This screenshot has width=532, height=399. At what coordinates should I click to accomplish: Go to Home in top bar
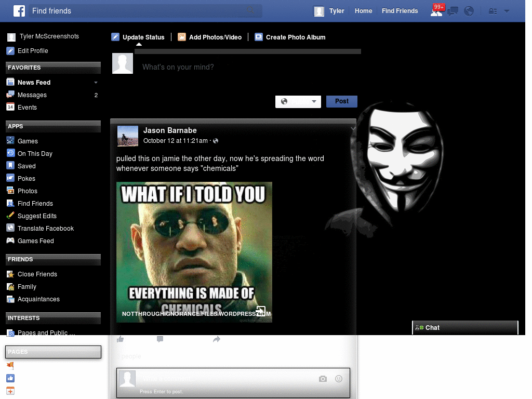point(363,11)
